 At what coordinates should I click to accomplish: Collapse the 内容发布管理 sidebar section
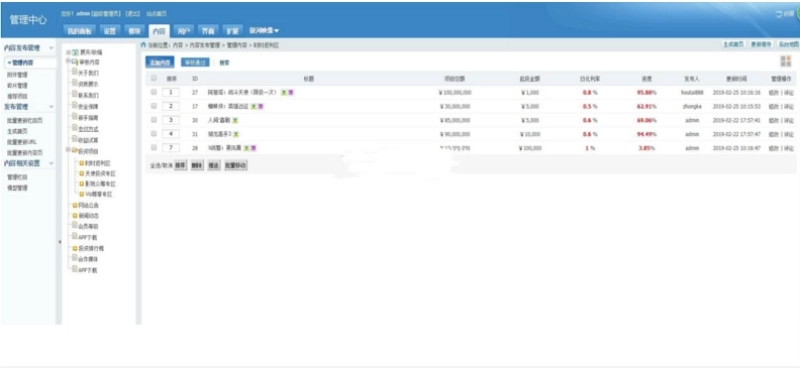51,48
